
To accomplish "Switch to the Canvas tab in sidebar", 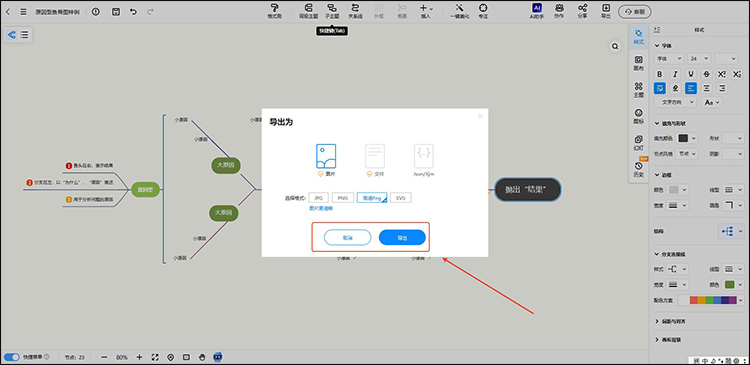I will [639, 63].
